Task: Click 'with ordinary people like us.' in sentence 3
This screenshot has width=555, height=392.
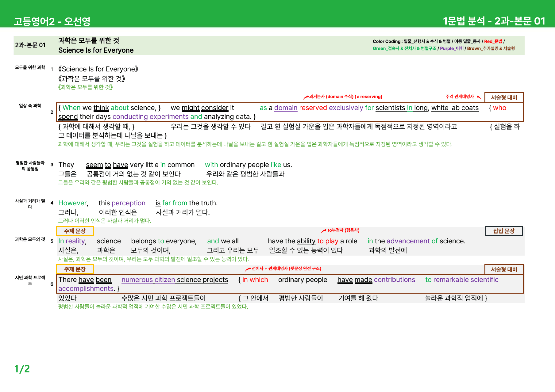Action: click(x=249, y=165)
